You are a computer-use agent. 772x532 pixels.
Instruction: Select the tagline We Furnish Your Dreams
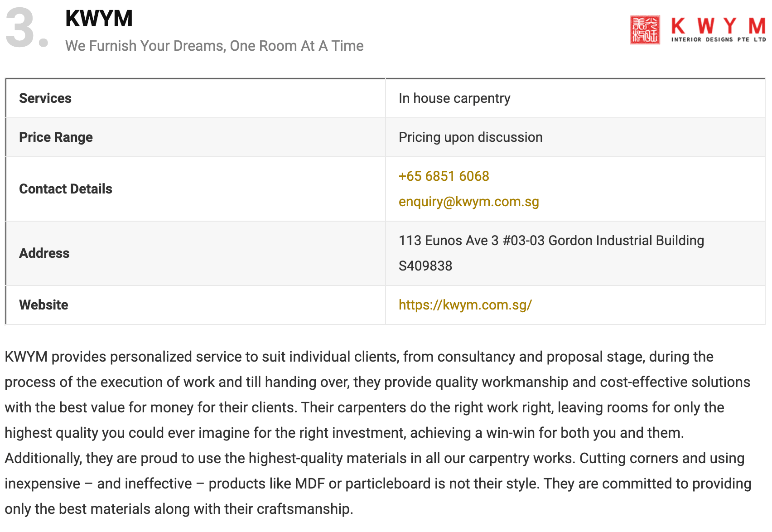[214, 46]
